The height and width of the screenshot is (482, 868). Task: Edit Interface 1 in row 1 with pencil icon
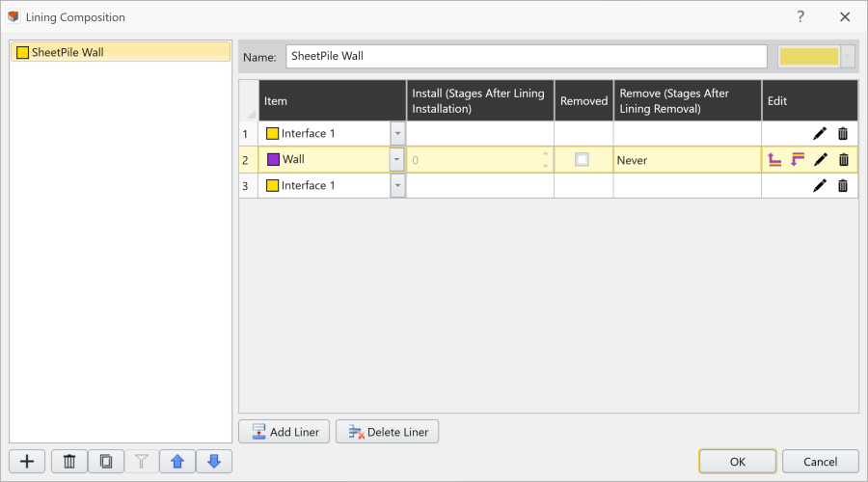[x=819, y=133]
